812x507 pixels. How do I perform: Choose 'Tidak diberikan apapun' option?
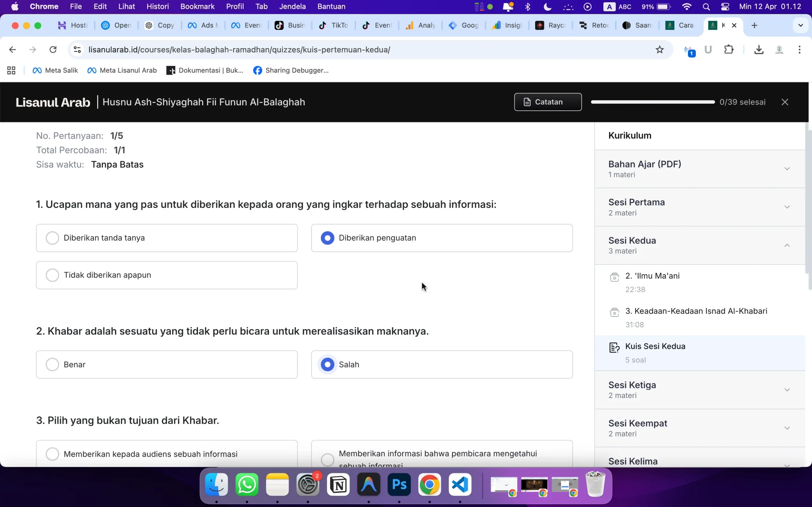pos(53,275)
